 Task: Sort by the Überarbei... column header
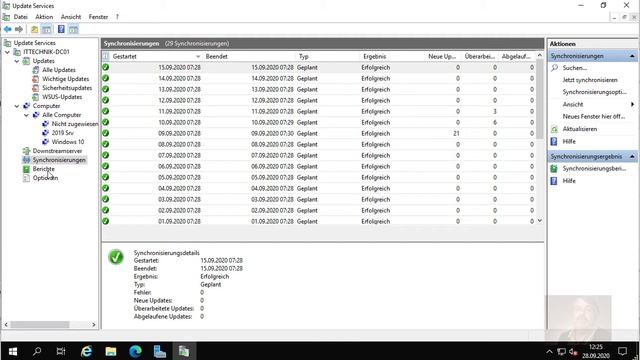coord(480,56)
